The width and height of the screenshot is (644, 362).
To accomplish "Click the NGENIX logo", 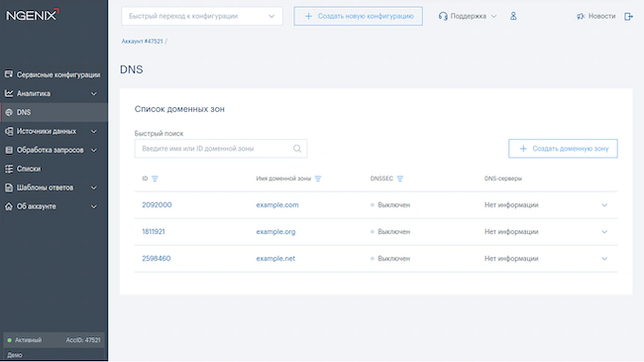I will (x=33, y=15).
